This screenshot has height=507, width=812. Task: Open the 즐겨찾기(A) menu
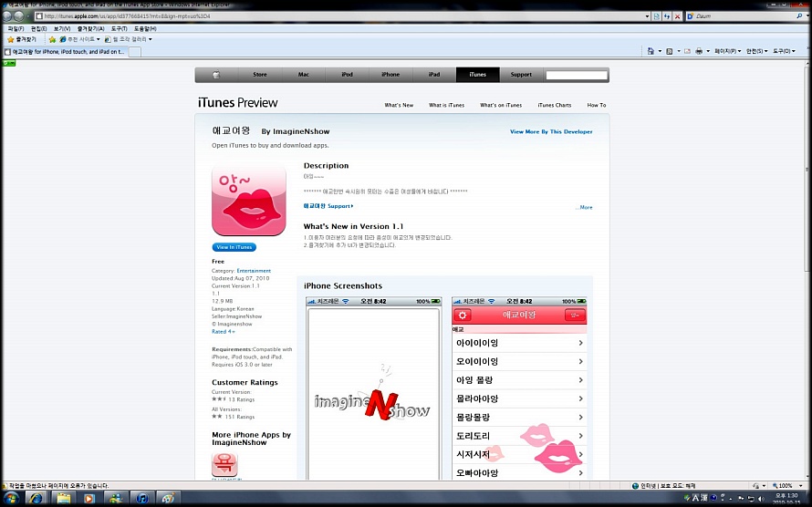[x=90, y=29]
